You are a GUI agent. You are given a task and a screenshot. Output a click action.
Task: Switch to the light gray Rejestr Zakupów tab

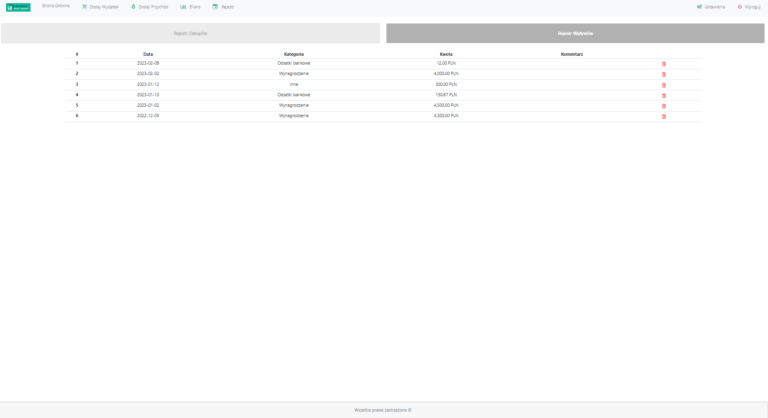pos(190,33)
